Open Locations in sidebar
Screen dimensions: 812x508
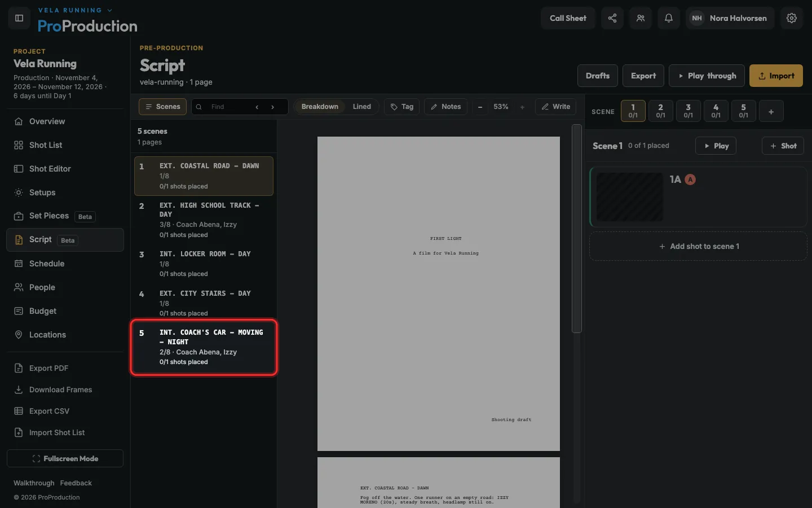65,335
